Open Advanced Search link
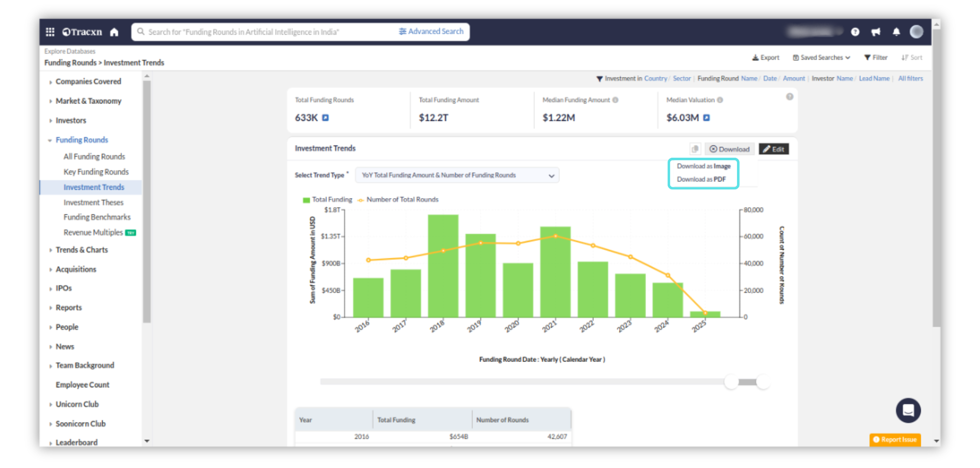980x468 pixels. click(431, 32)
